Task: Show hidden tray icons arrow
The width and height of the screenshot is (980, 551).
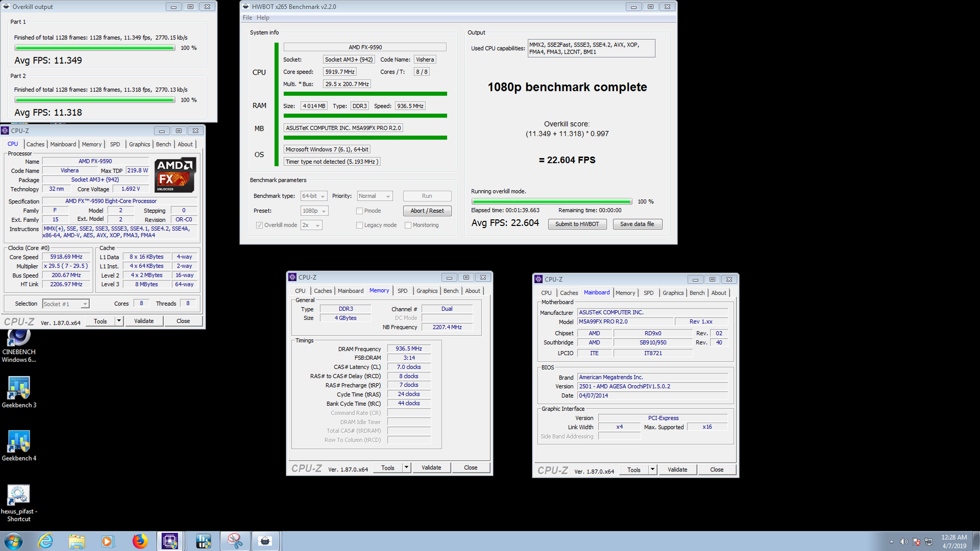Action: pyautogui.click(x=892, y=542)
